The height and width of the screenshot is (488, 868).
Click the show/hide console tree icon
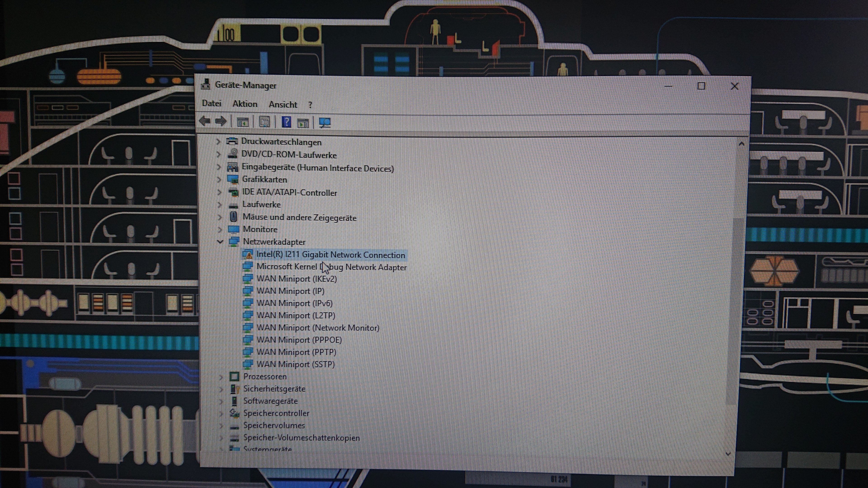click(x=243, y=122)
